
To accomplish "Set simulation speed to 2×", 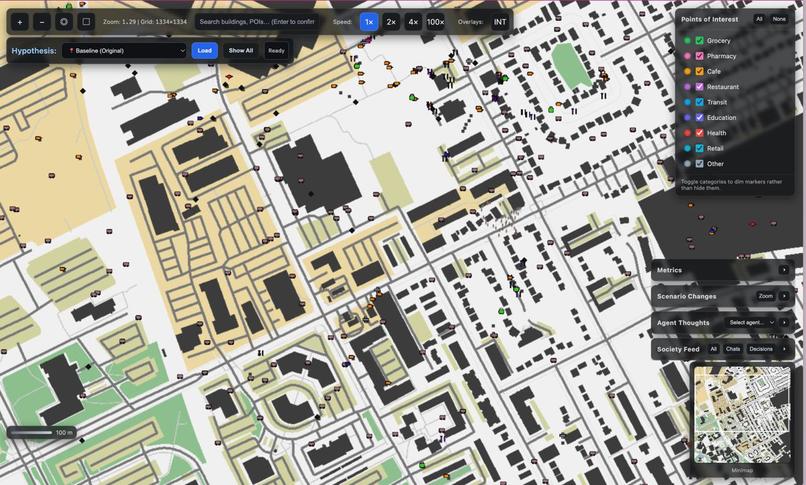I will tap(391, 22).
